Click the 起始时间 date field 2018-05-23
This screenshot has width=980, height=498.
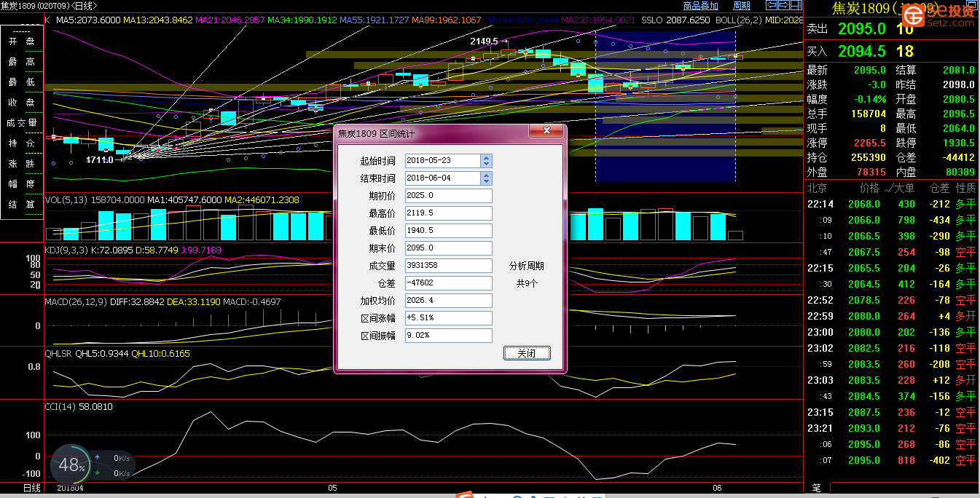click(x=443, y=161)
